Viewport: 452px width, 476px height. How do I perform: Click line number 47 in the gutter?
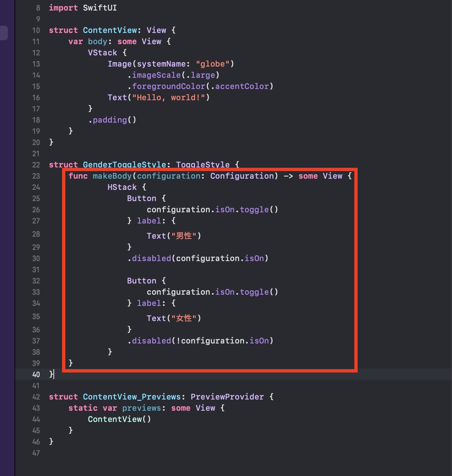tap(36, 453)
